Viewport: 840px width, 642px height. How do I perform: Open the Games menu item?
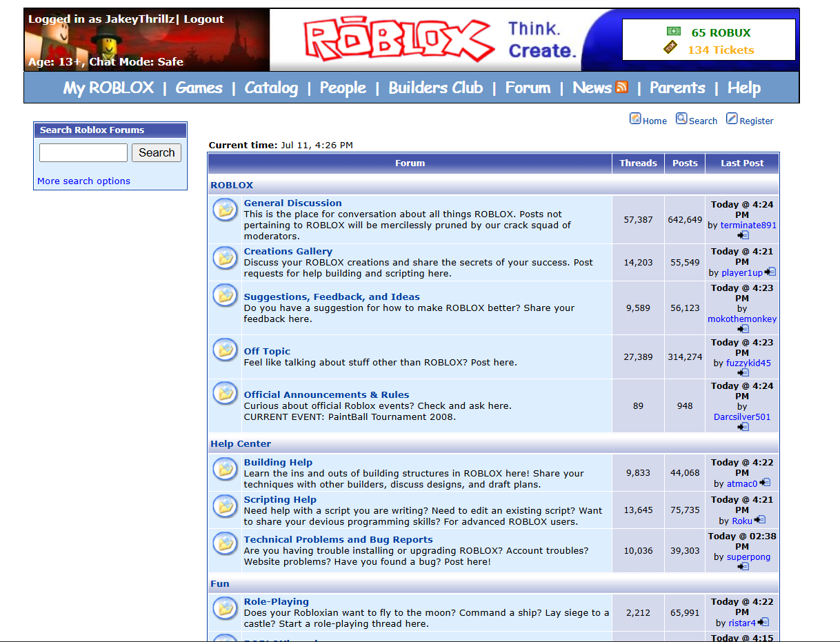click(x=199, y=88)
